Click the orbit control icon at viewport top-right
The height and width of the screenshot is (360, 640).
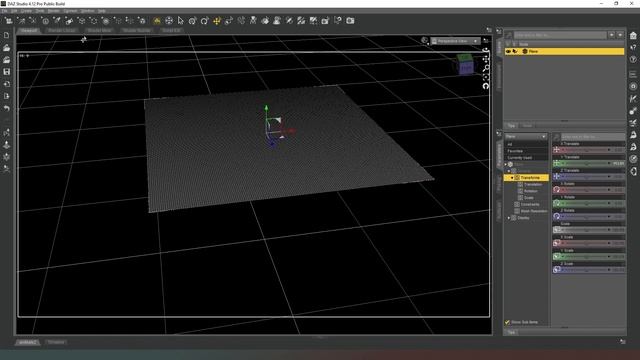[486, 50]
